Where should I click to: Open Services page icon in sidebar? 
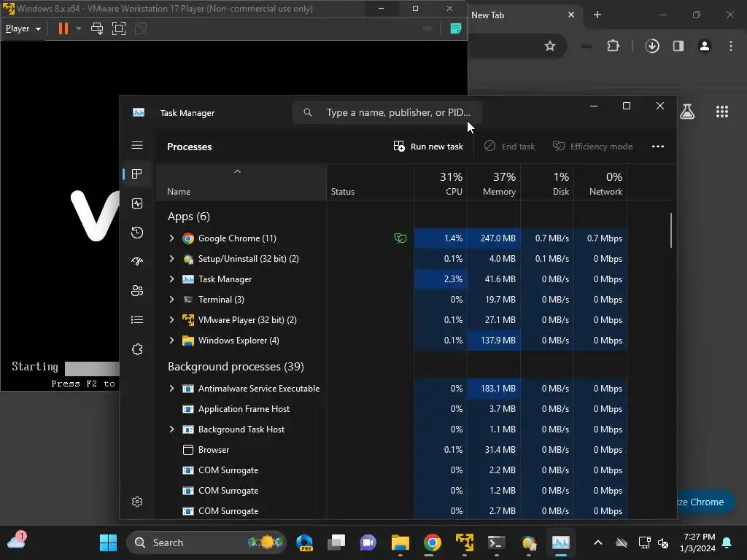pyautogui.click(x=137, y=349)
